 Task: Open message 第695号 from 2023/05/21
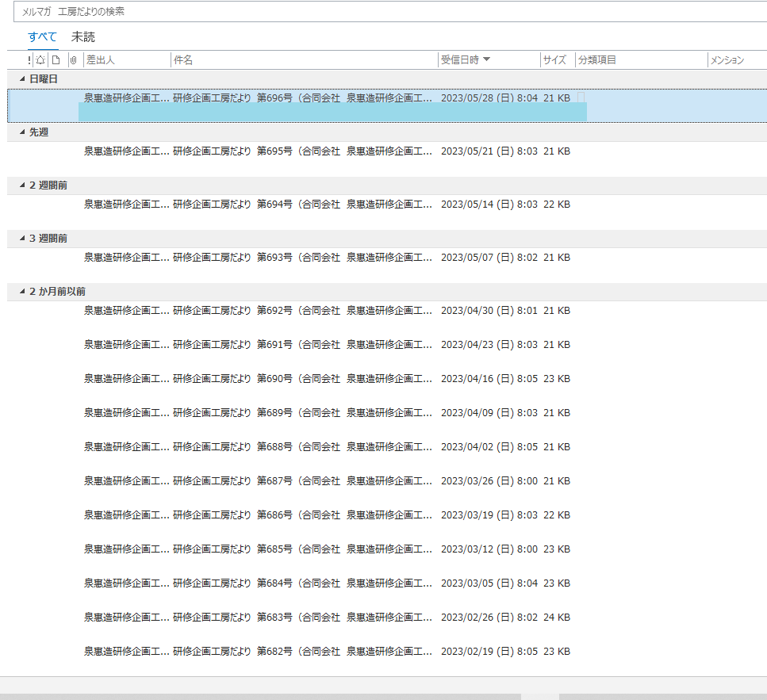[387, 159]
